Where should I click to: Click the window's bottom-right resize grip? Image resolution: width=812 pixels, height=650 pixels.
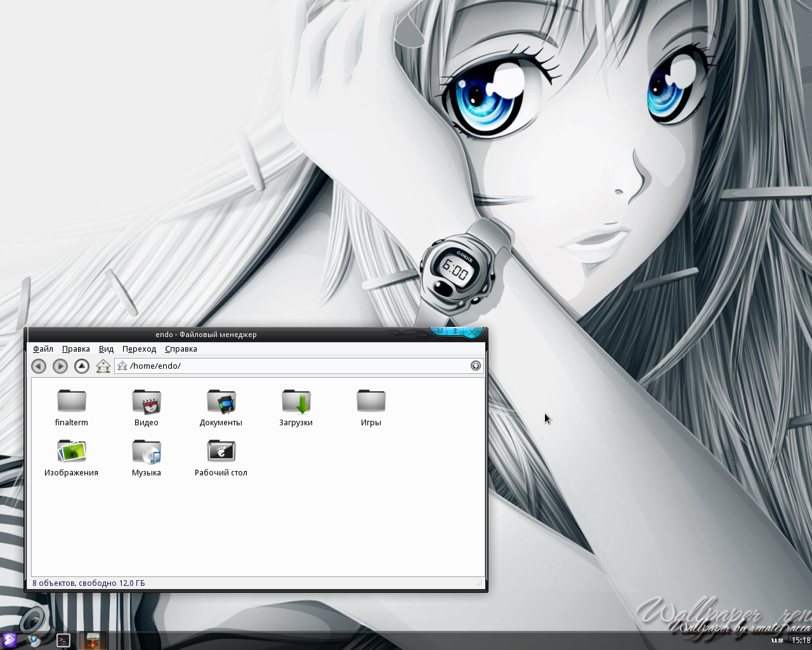pyautogui.click(x=480, y=583)
